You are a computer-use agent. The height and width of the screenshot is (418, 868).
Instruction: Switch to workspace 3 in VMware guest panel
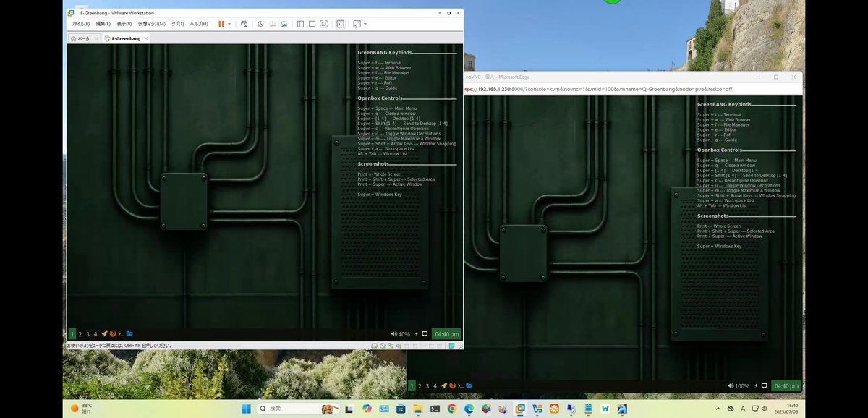tap(88, 334)
